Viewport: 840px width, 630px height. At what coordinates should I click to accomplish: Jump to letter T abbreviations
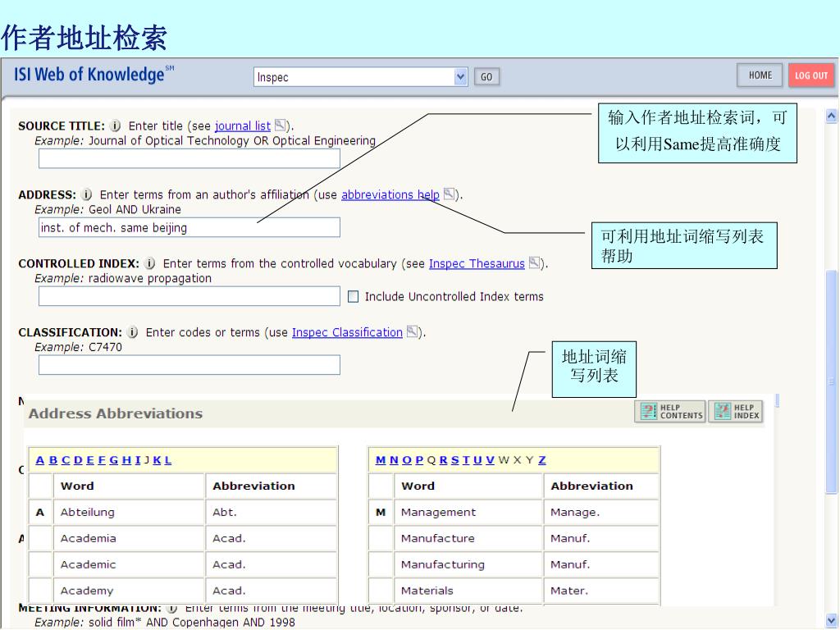click(466, 460)
